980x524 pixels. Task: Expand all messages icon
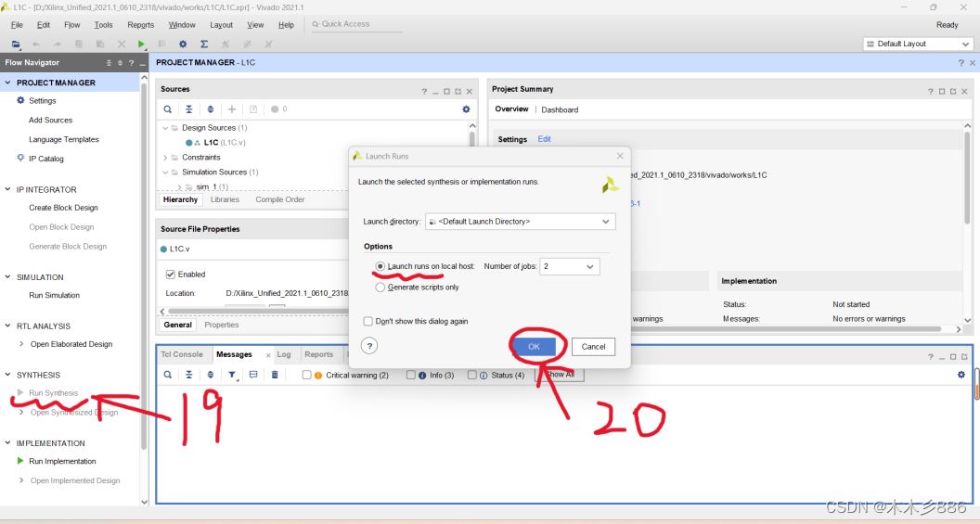coord(210,375)
